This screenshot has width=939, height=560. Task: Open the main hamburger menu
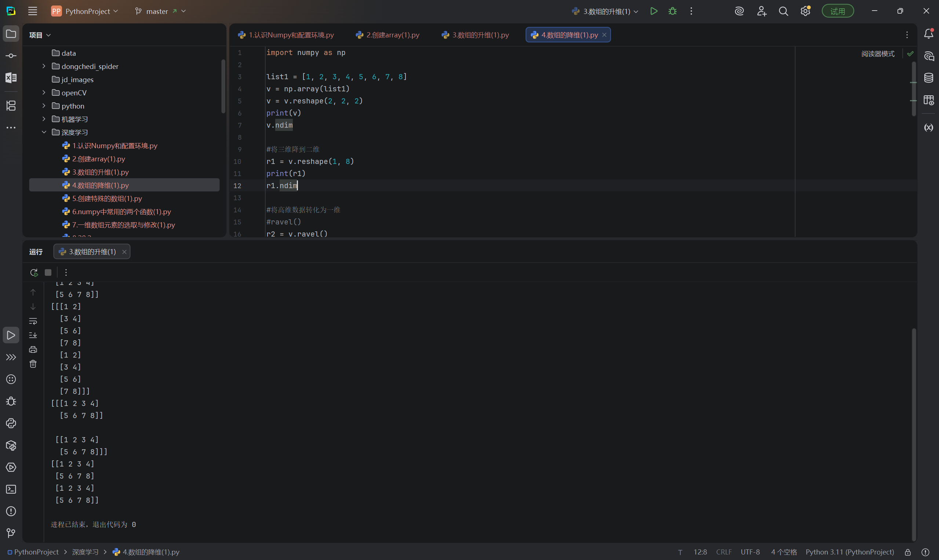tap(32, 11)
